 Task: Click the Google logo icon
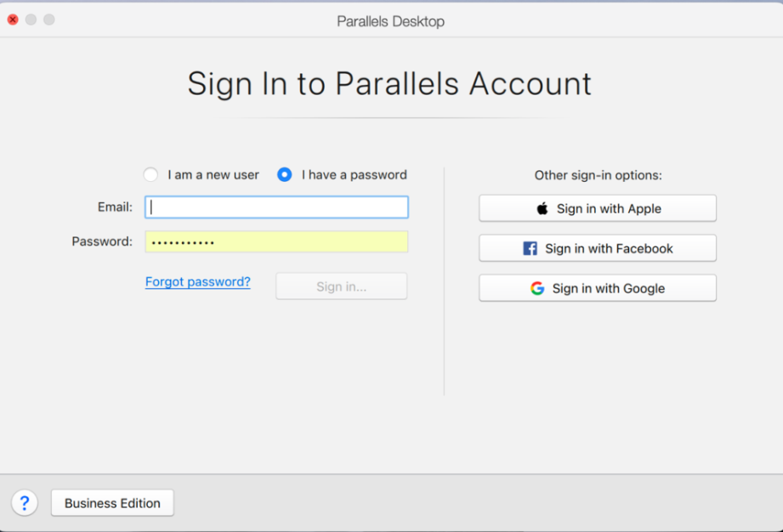click(x=537, y=288)
